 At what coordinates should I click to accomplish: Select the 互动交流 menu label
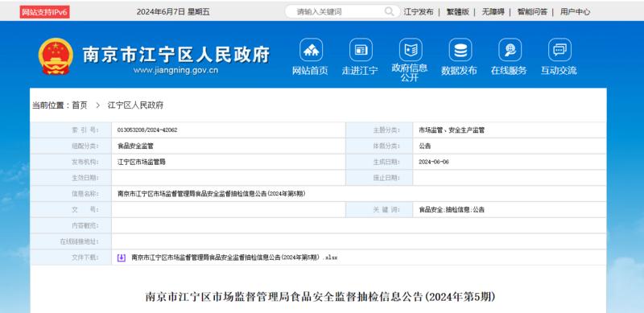(x=559, y=71)
